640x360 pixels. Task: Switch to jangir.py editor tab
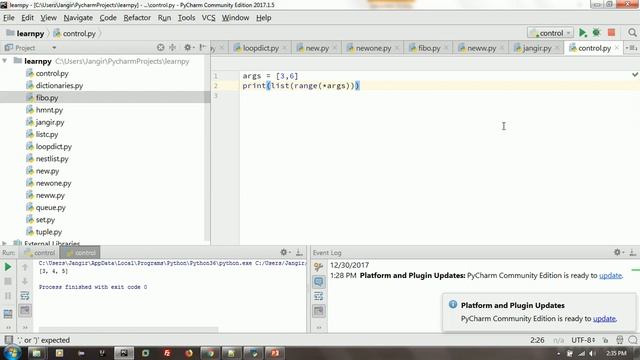[x=537, y=48]
